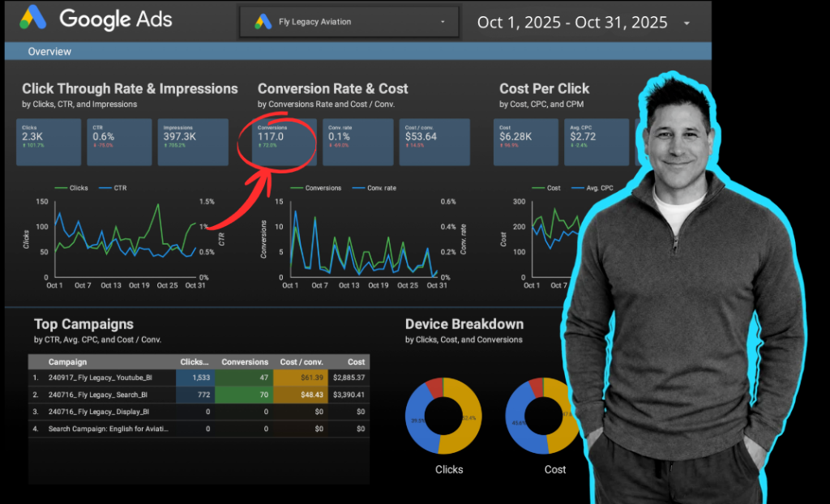Image resolution: width=830 pixels, height=504 pixels.
Task: Switch to the Overview tab
Action: [x=49, y=51]
